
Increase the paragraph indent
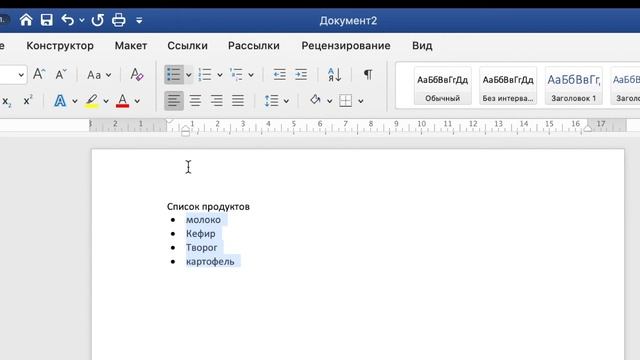click(x=301, y=74)
